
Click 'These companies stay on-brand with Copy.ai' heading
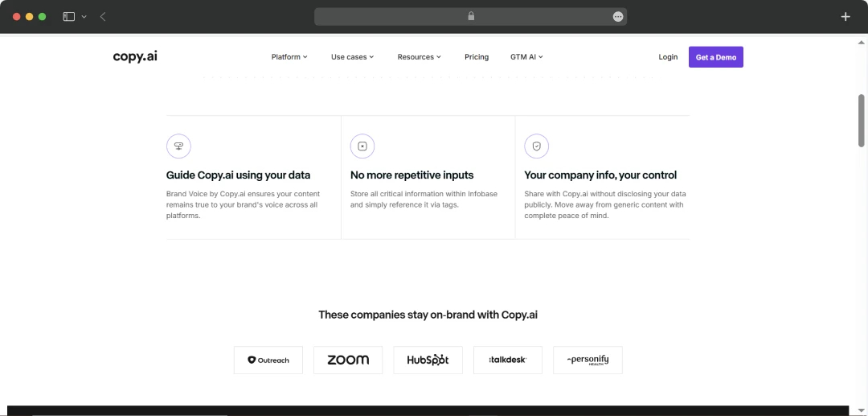(x=428, y=315)
